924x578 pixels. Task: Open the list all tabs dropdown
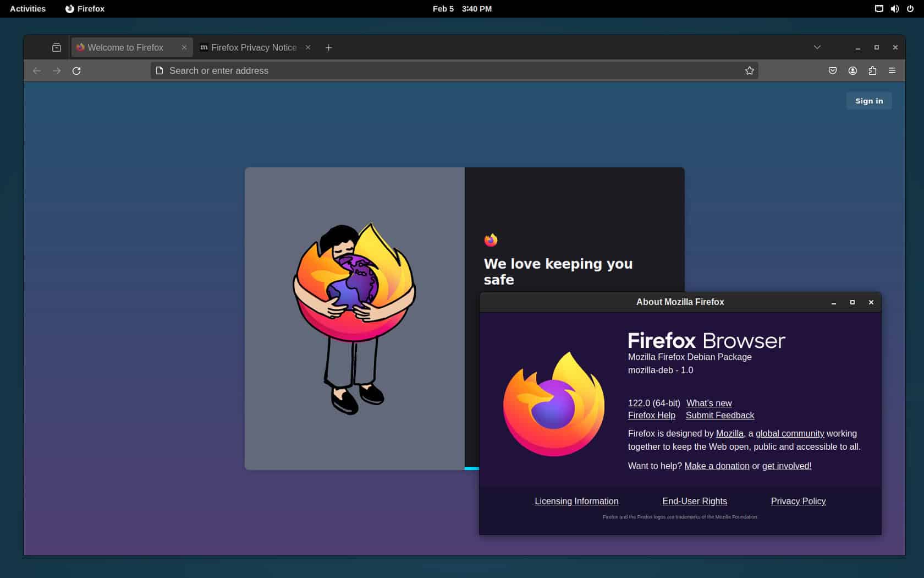pos(817,47)
